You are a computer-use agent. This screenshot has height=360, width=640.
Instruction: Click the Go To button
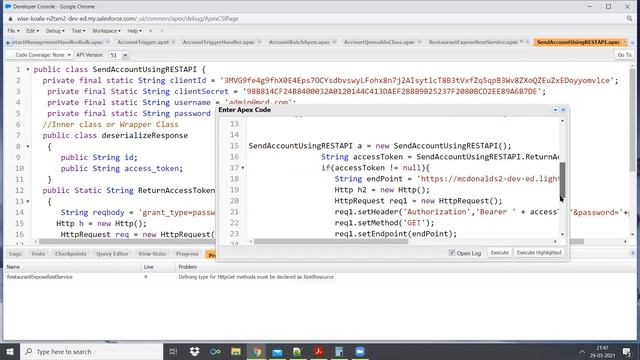pyautogui.click(x=624, y=55)
